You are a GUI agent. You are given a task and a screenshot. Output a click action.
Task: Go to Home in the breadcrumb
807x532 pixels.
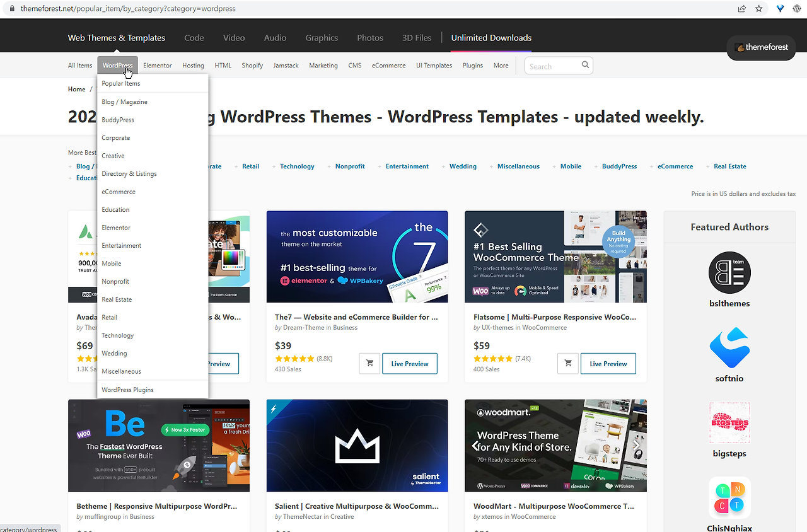pos(77,89)
